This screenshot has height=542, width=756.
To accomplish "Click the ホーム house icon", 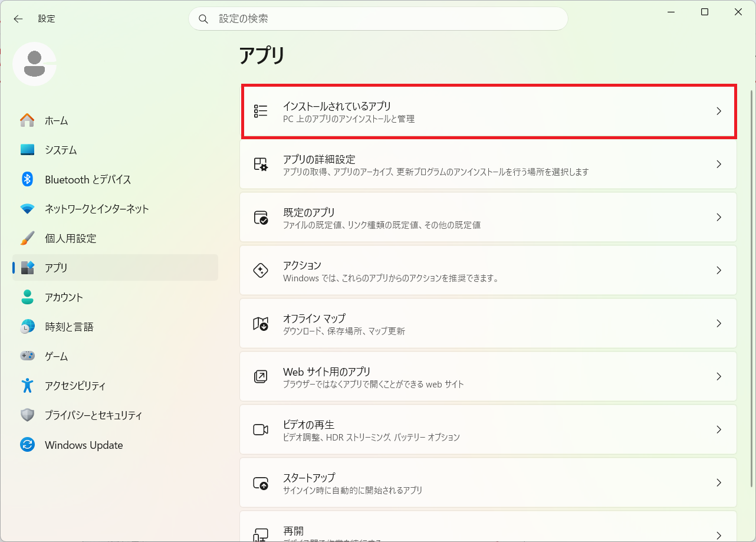I will 27,120.
